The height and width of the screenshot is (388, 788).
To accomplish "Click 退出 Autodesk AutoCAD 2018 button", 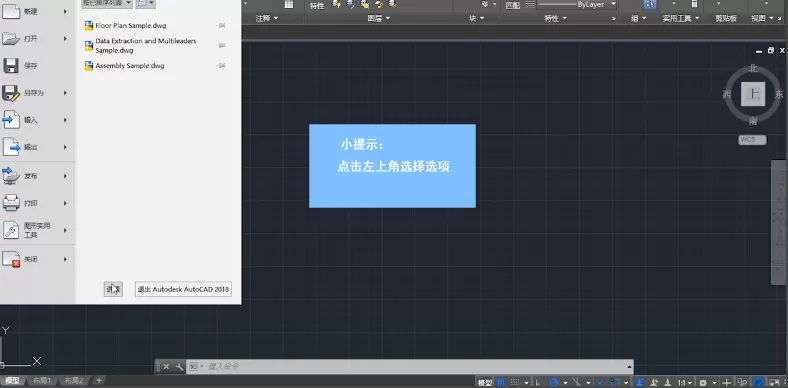I will 183,289.
